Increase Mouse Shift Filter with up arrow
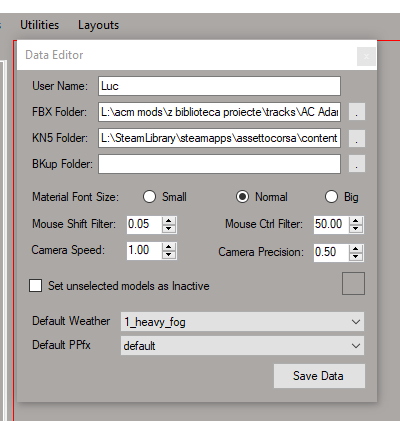The height and width of the screenshot is (421, 400). 169,221
